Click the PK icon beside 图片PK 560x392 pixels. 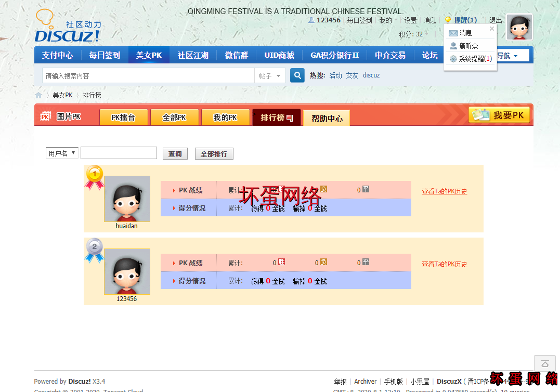(x=45, y=116)
